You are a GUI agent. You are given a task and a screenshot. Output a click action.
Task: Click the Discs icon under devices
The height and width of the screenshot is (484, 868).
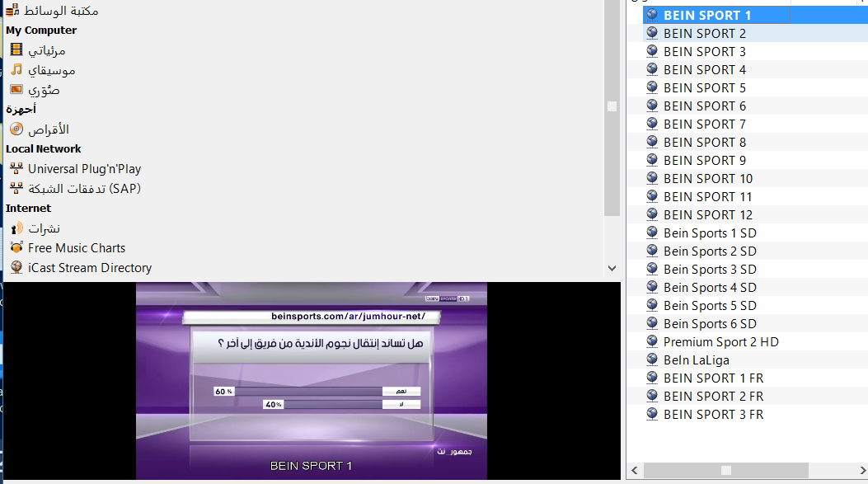(x=16, y=129)
